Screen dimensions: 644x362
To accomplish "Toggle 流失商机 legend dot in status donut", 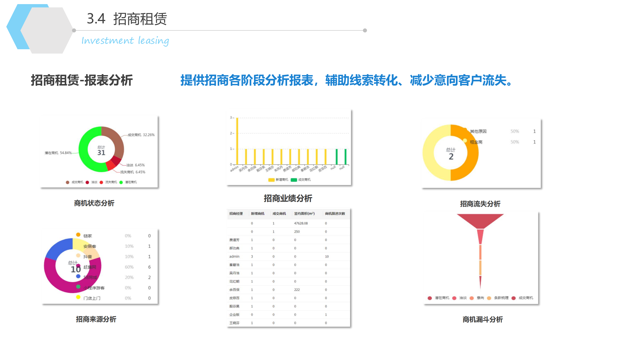I will pyautogui.click(x=101, y=182).
